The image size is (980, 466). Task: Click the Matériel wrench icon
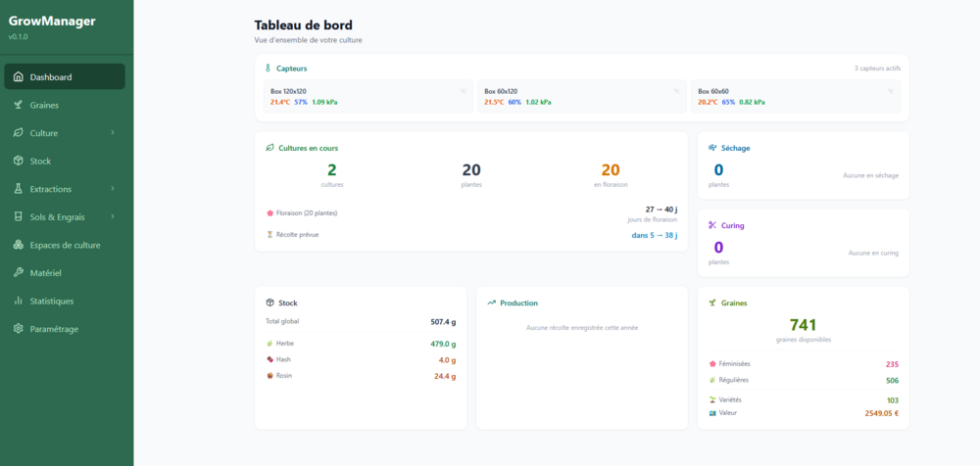[x=18, y=273]
